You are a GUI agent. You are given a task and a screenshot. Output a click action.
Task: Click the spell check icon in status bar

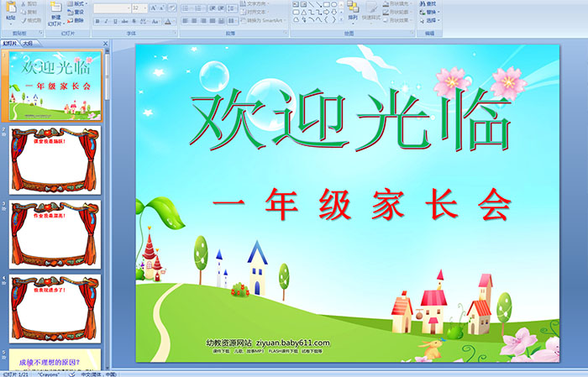click(x=72, y=374)
